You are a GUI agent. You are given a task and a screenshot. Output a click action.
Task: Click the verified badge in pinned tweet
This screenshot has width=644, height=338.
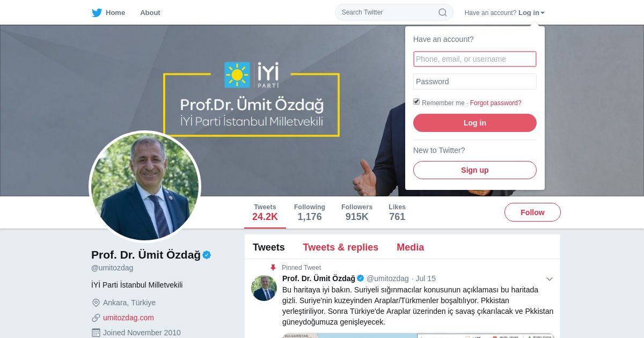pyautogui.click(x=361, y=278)
